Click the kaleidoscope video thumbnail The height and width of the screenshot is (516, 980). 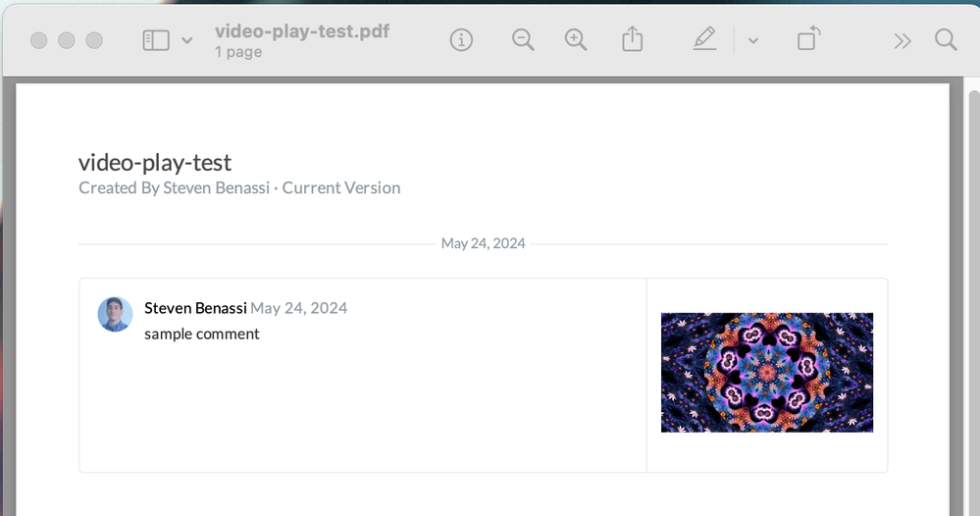767,373
